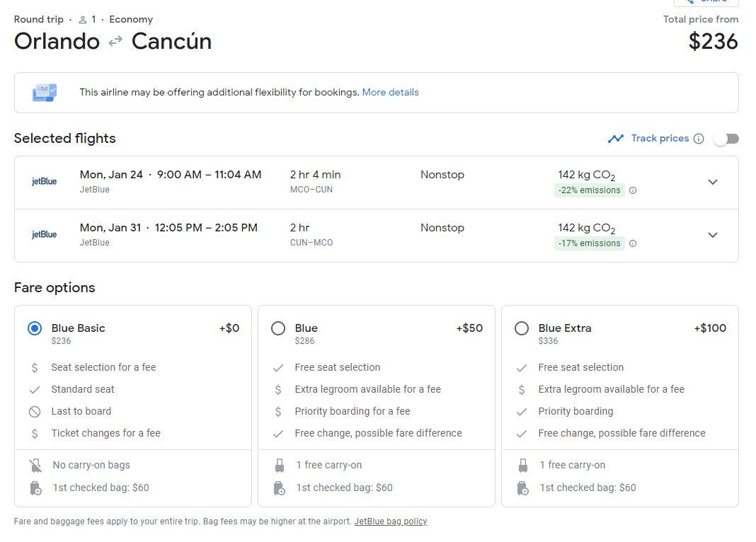Enable the Track prices toggle
The width and height of the screenshot is (756, 542).
(x=726, y=139)
